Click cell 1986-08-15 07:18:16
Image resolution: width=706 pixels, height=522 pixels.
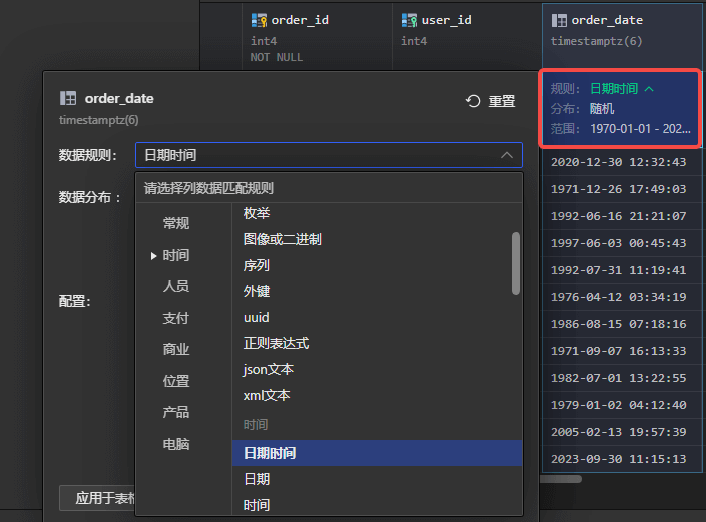tap(621, 324)
